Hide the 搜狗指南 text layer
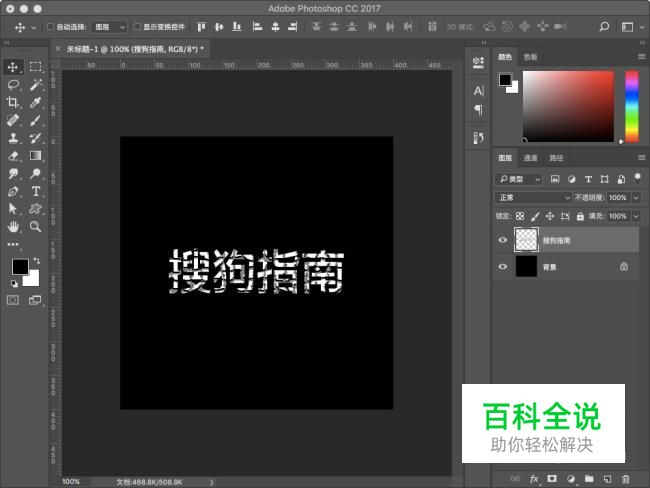Image resolution: width=650 pixels, height=488 pixels. 502,240
